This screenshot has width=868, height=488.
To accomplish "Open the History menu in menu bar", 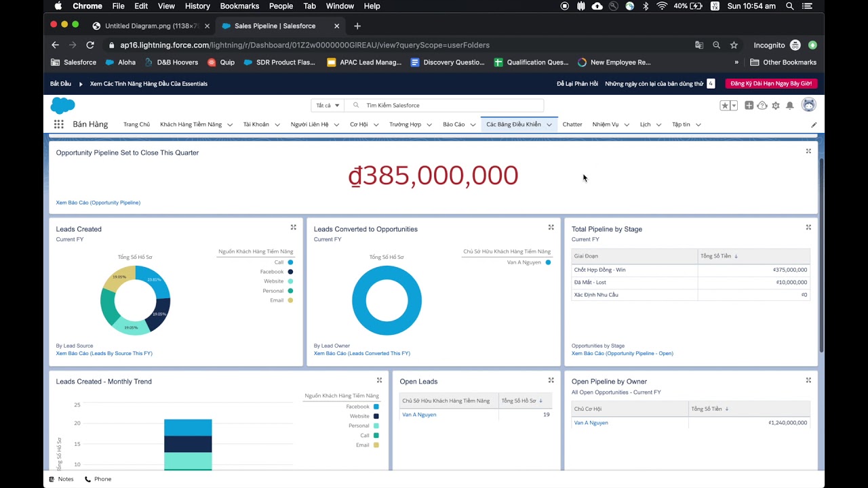I will coord(197,6).
